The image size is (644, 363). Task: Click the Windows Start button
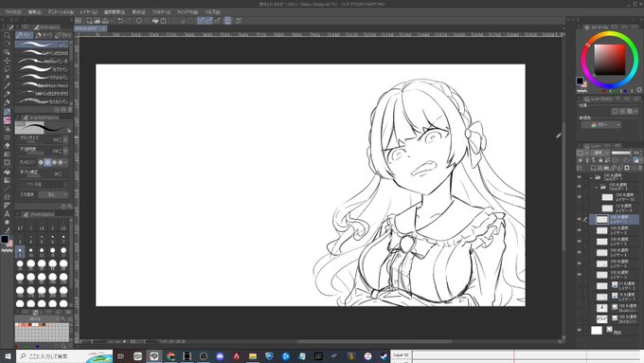(8, 356)
